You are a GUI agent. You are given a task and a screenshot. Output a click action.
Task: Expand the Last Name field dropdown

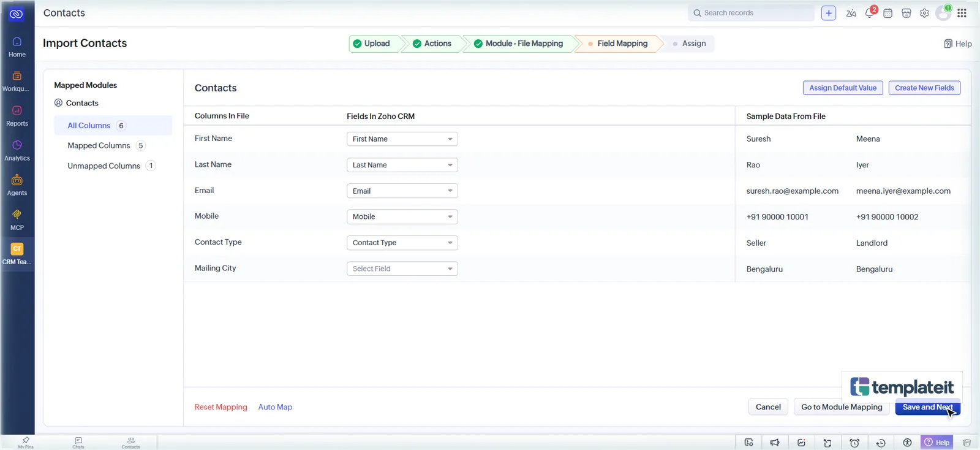tap(402, 165)
